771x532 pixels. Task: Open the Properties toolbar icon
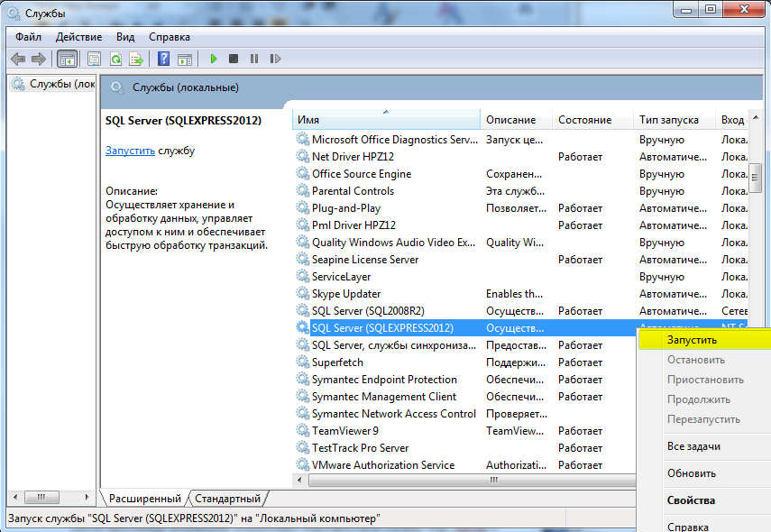point(94,59)
